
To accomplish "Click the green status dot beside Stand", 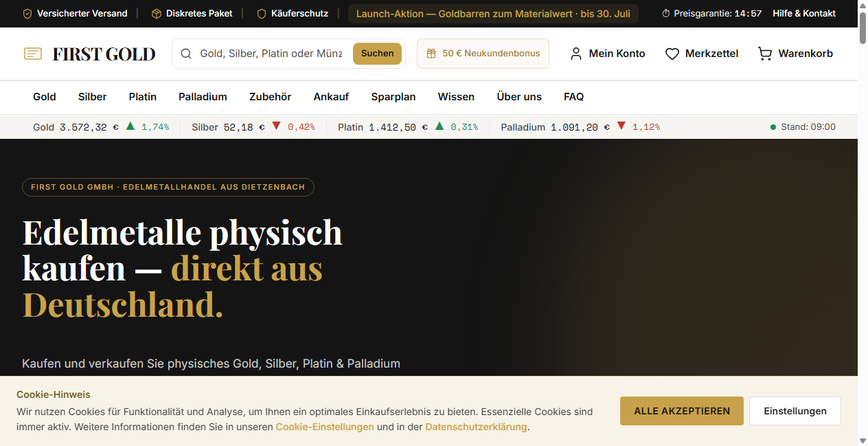I will point(773,127).
